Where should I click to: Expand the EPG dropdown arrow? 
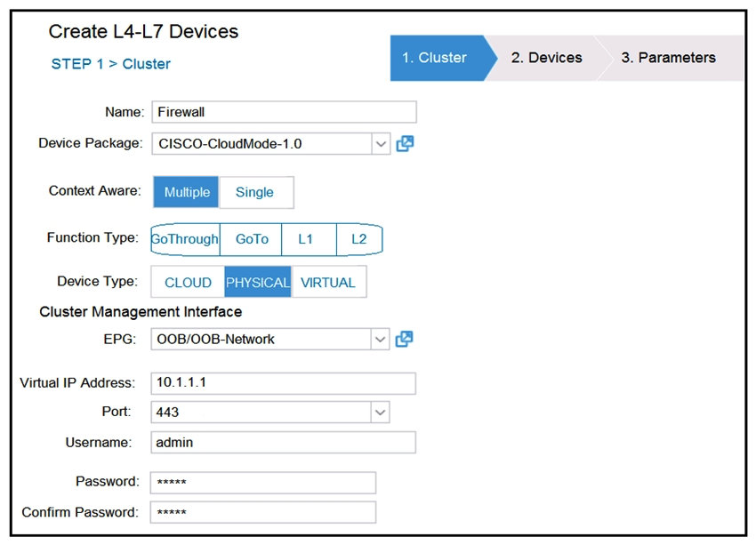pyautogui.click(x=380, y=340)
